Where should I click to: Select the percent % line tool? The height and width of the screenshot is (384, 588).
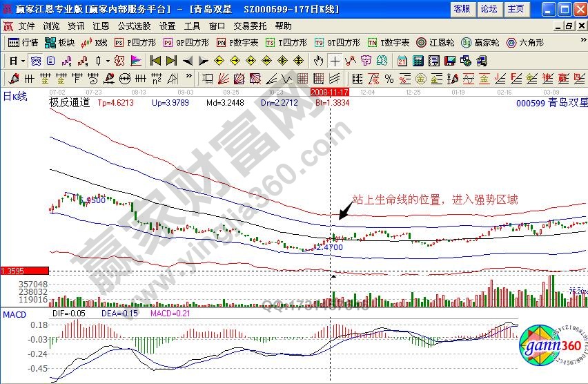(389, 78)
